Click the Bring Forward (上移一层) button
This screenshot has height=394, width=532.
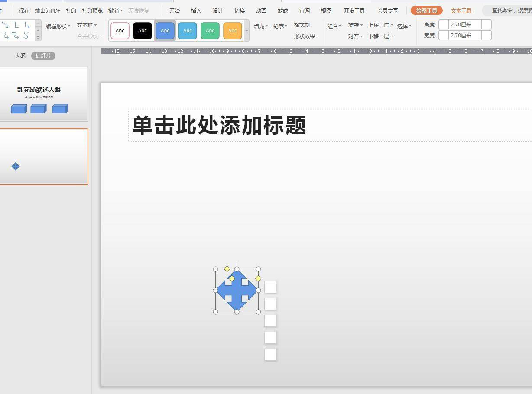[379, 25]
